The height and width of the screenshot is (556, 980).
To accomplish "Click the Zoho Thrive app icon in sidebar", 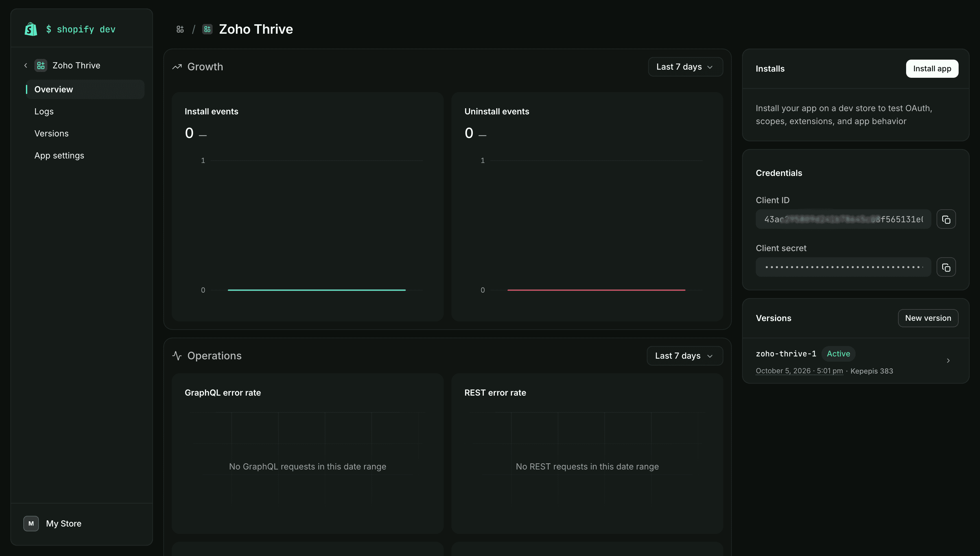I will 41,65.
